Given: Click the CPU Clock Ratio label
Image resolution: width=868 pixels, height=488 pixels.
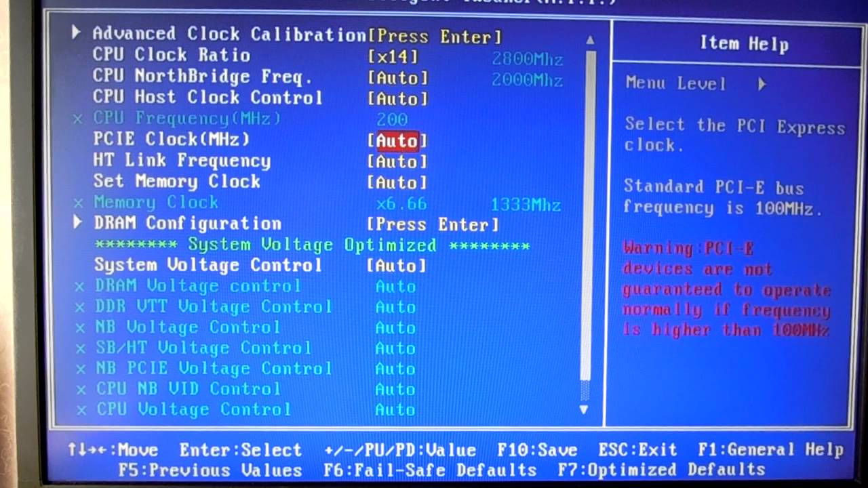Looking at the screenshot, I should point(172,55).
